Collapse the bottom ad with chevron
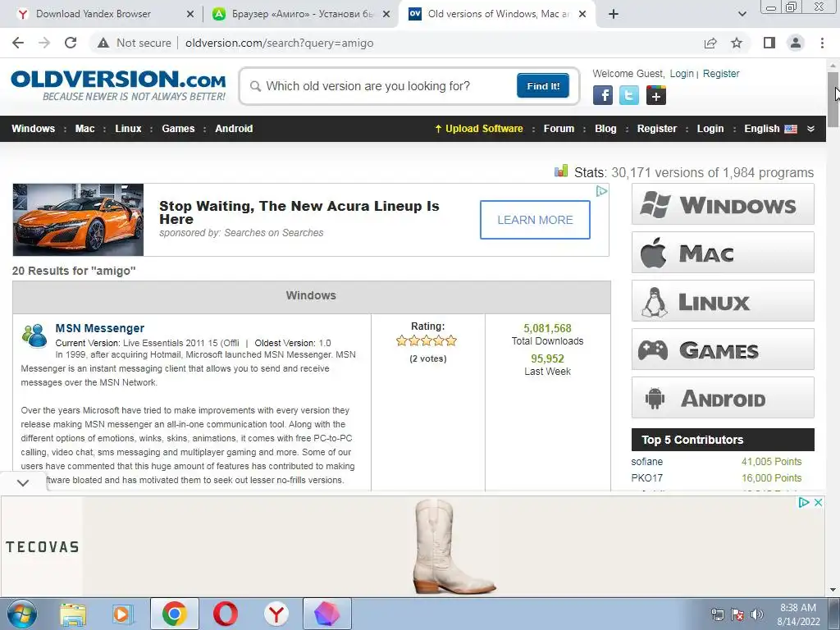This screenshot has width=840, height=630. click(x=23, y=482)
